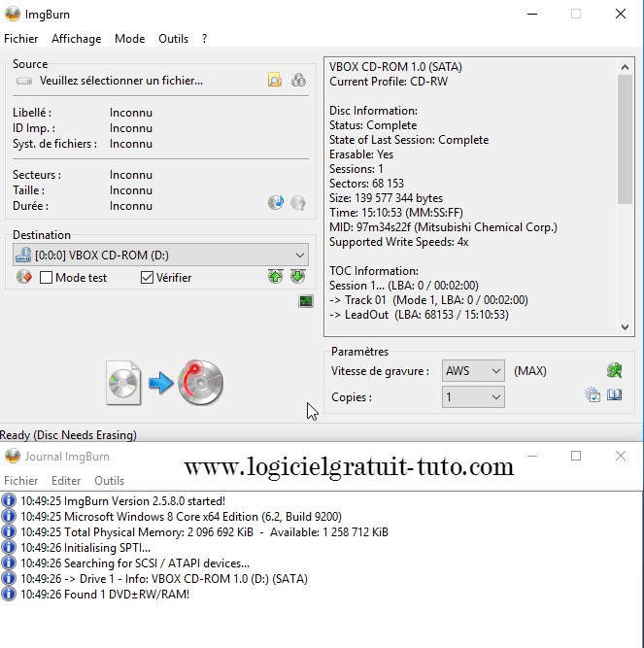Click 'Erasable: Yes' info line
This screenshot has height=648, width=644.
361,154
